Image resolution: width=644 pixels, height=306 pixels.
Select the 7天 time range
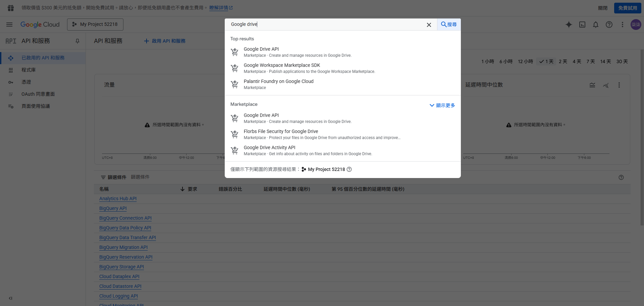[x=590, y=61]
